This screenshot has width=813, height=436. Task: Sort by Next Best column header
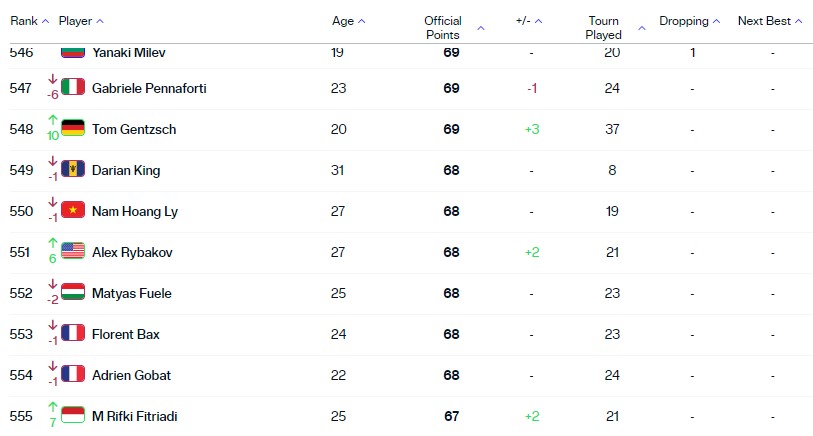769,21
